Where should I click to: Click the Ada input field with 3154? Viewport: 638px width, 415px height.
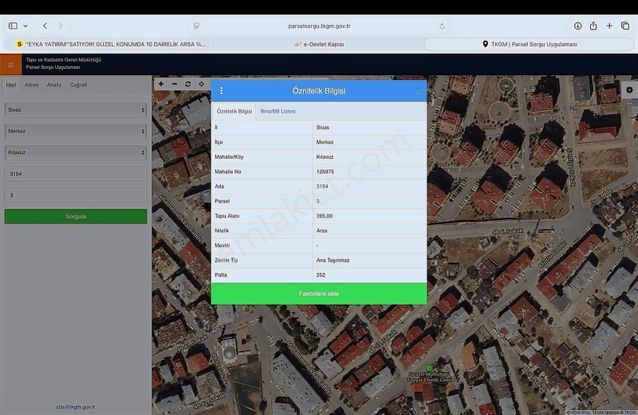coord(75,174)
